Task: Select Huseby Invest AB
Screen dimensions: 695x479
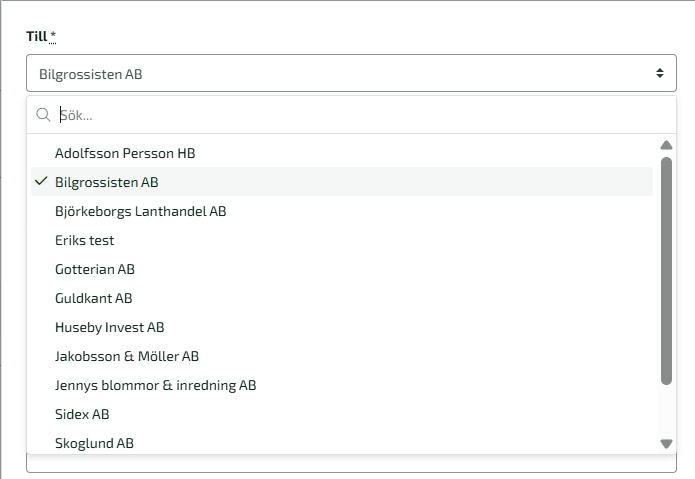Action: tap(110, 327)
